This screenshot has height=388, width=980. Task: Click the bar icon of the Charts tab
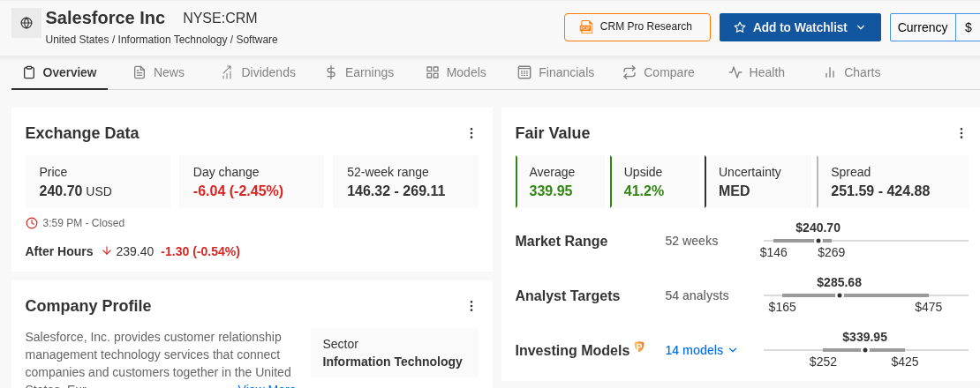[x=830, y=72]
